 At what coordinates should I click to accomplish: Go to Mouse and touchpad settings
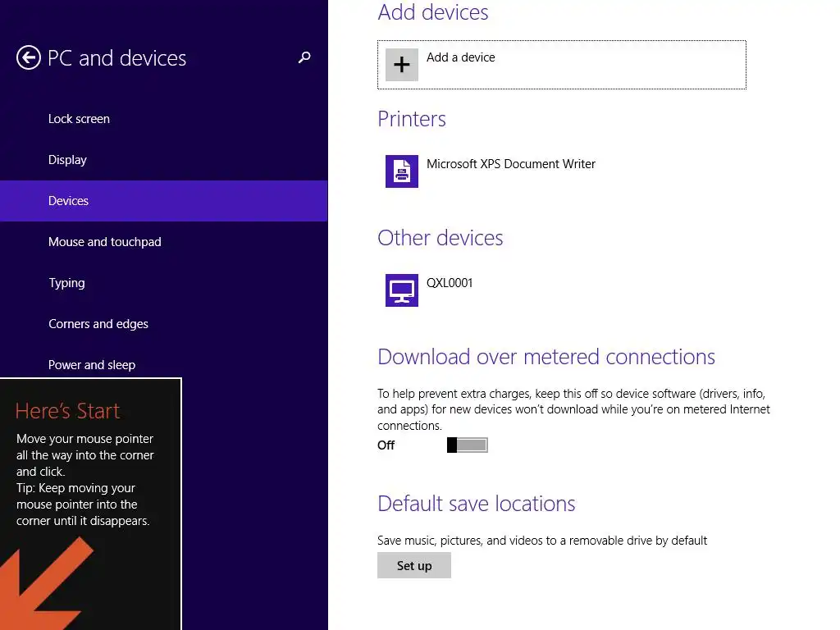coord(104,242)
